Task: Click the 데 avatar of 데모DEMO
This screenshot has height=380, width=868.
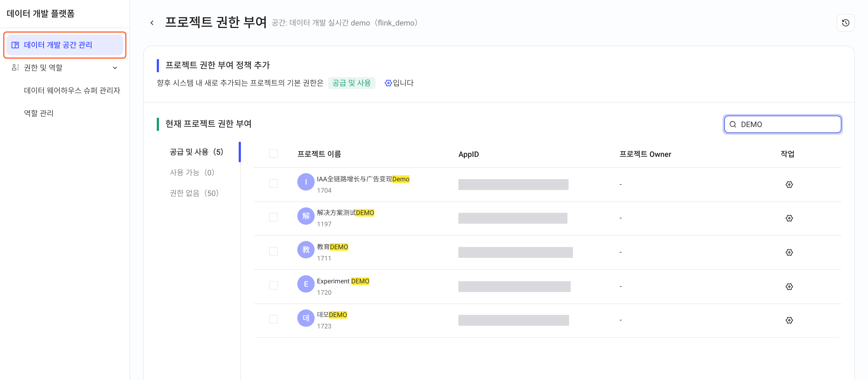Action: [306, 318]
